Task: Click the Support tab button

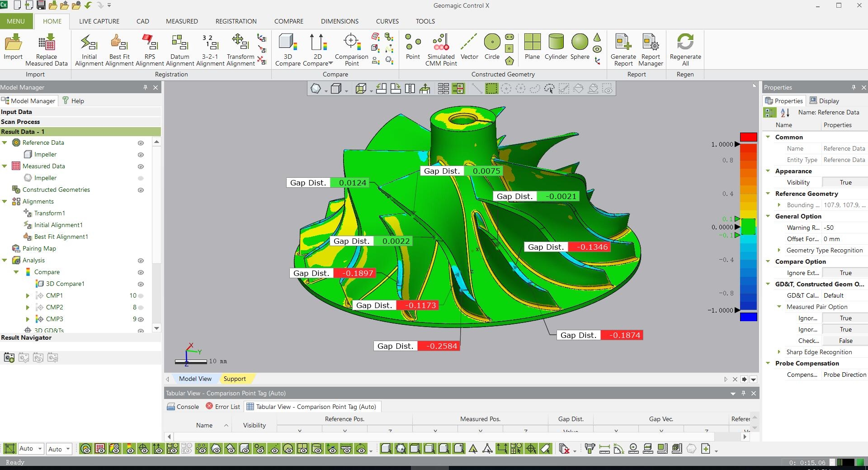Action: pyautogui.click(x=235, y=379)
